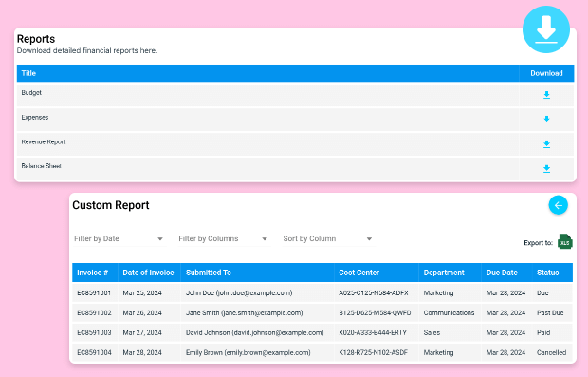
Task: Click cost center X020-A333-B444-ERTY
Action: click(373, 332)
